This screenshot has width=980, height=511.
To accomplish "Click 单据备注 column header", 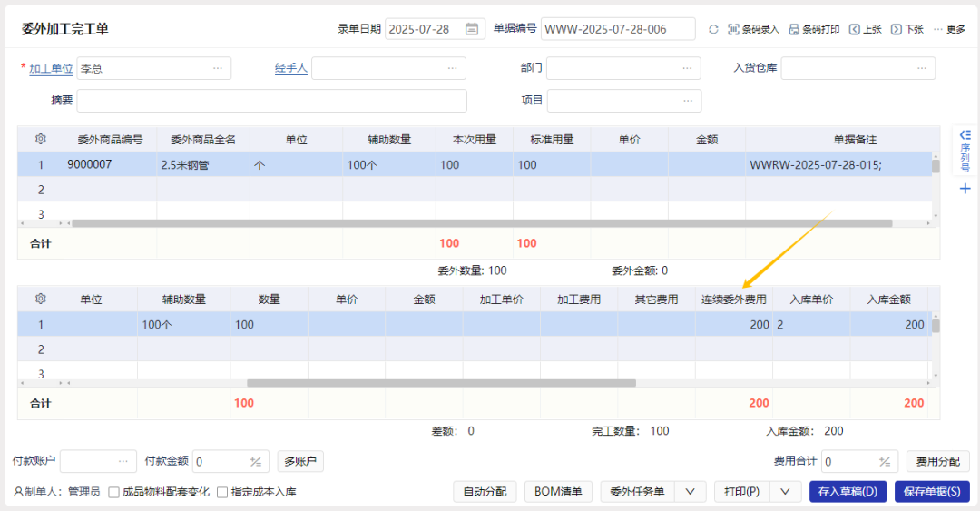I will click(x=855, y=140).
